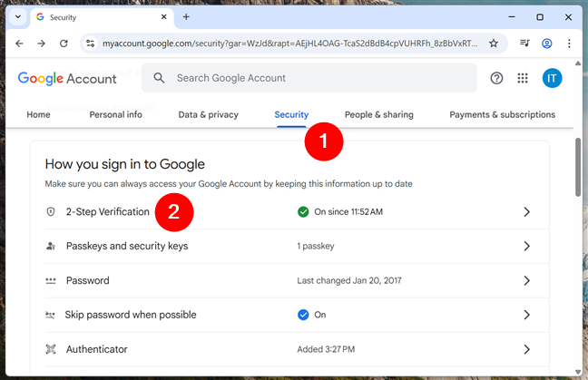Viewport: 588px width, 380px height.
Task: Expand Passkeys row chevron
Action: 526,246
